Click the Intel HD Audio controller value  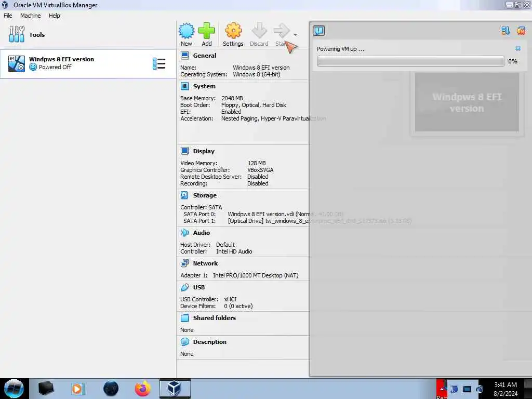tap(234, 251)
